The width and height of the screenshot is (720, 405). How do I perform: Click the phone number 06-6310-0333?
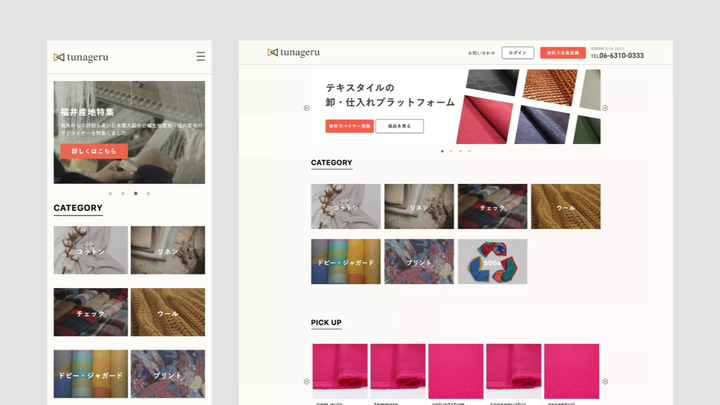(621, 56)
